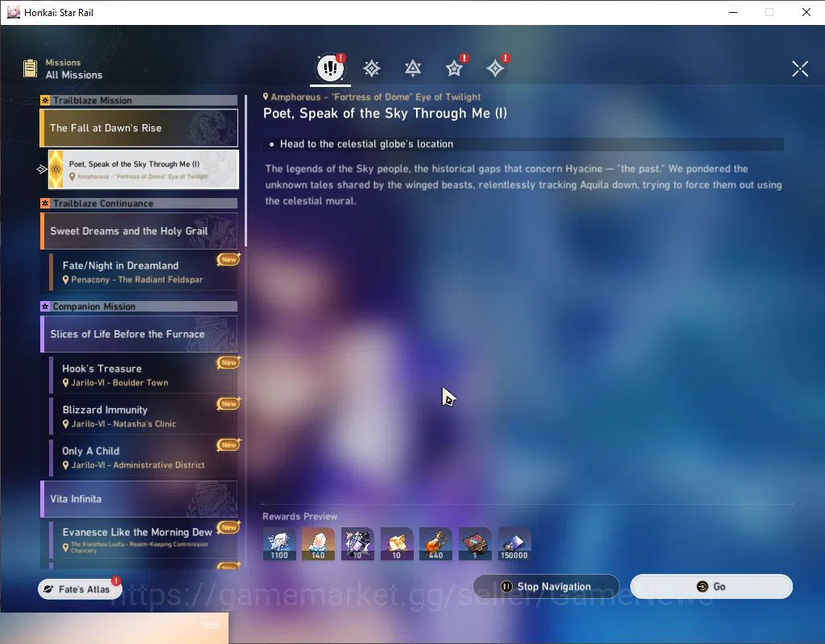The width and height of the screenshot is (825, 644).
Task: View the reward icon beside Stellar Jade
Action: click(x=358, y=544)
